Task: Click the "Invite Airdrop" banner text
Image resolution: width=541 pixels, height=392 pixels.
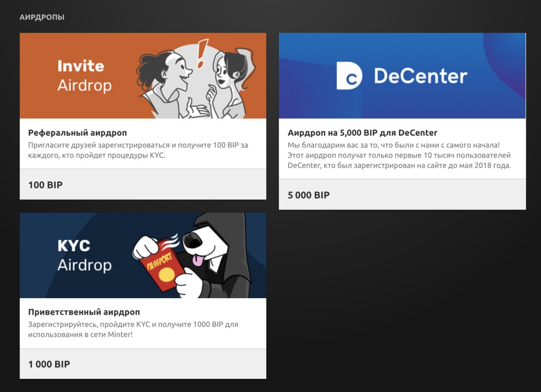Action: pos(85,76)
